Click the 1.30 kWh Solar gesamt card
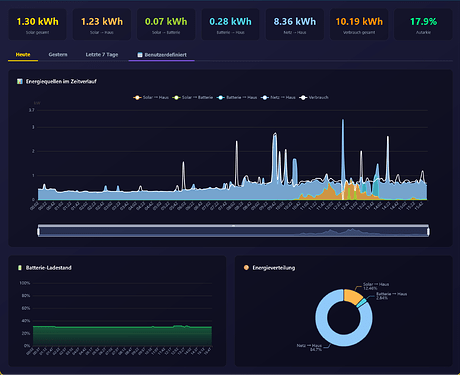 37,24
